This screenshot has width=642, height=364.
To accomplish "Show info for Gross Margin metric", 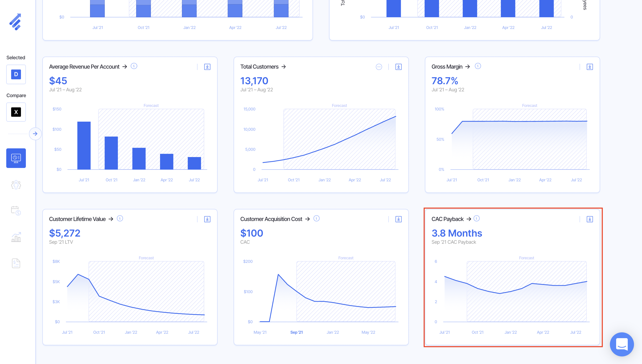I will coord(478,66).
